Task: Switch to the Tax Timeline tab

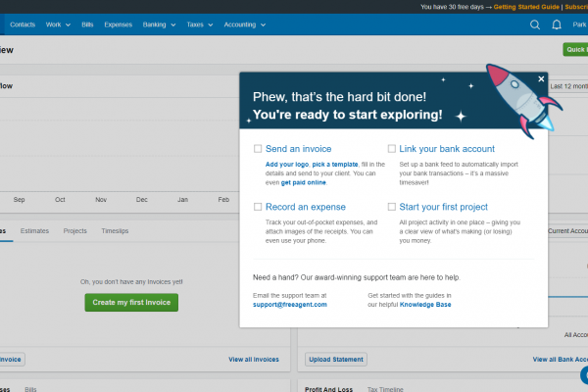Action: pyautogui.click(x=385, y=389)
